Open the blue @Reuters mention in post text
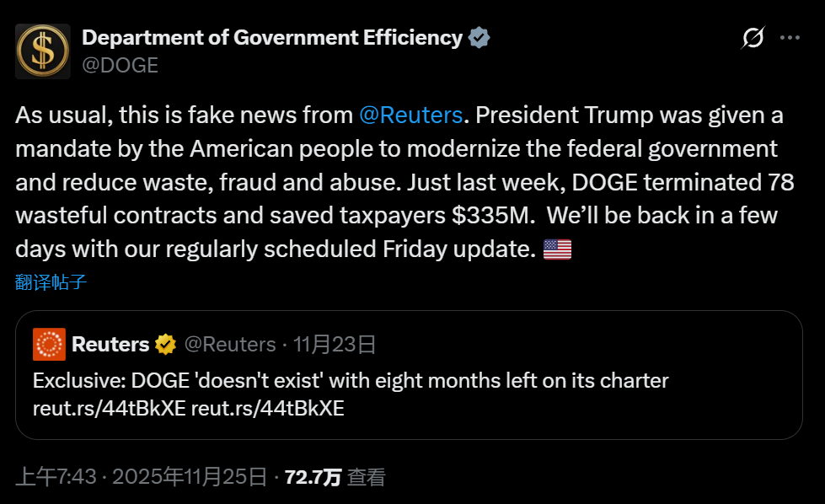The width and height of the screenshot is (825, 504). coord(410,115)
